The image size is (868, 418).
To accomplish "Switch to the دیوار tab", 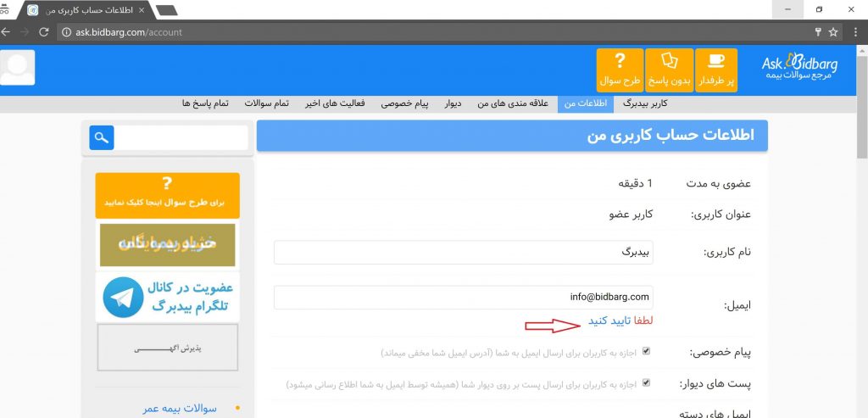I will tap(453, 103).
